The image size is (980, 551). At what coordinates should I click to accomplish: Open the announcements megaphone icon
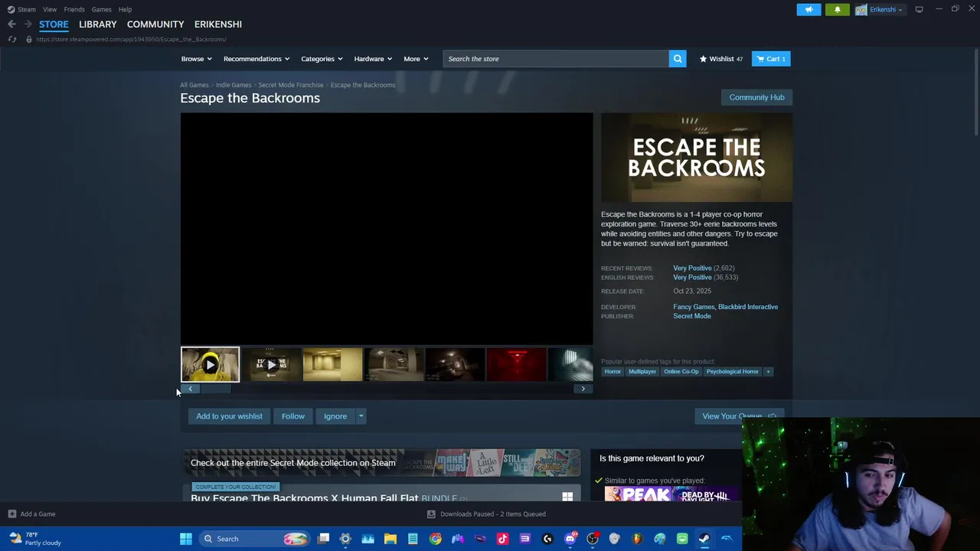[x=808, y=9]
